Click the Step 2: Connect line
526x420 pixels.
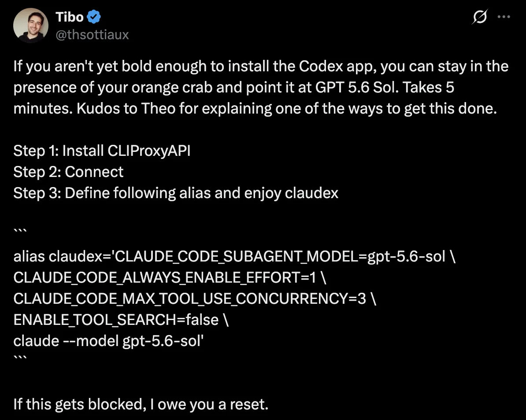click(68, 172)
